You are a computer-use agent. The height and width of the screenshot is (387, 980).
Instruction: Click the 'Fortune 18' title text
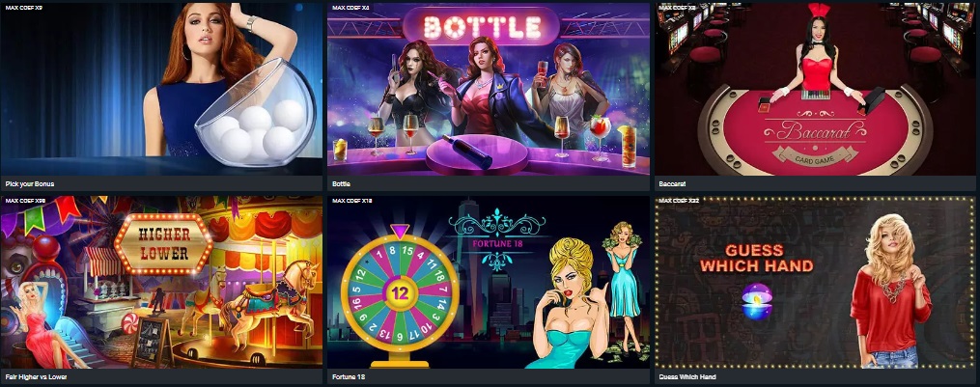click(349, 377)
